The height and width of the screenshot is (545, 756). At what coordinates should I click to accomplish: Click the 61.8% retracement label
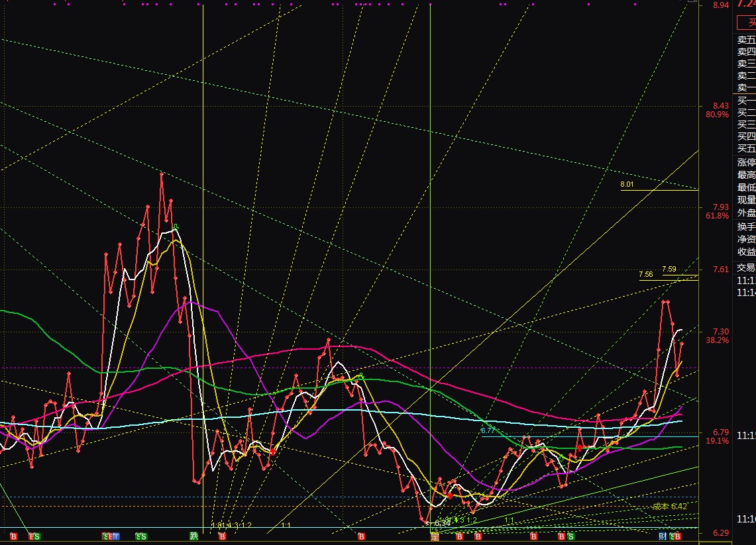(x=718, y=216)
